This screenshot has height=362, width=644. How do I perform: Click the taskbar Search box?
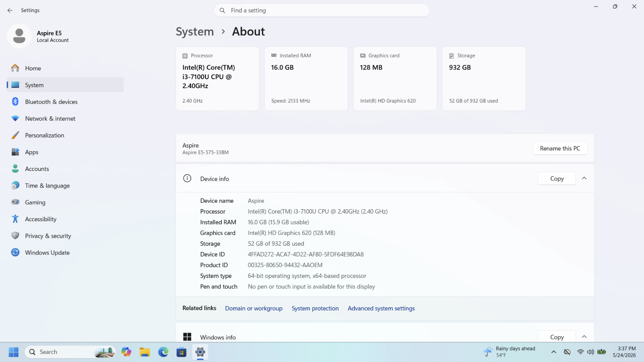pyautogui.click(x=70, y=352)
